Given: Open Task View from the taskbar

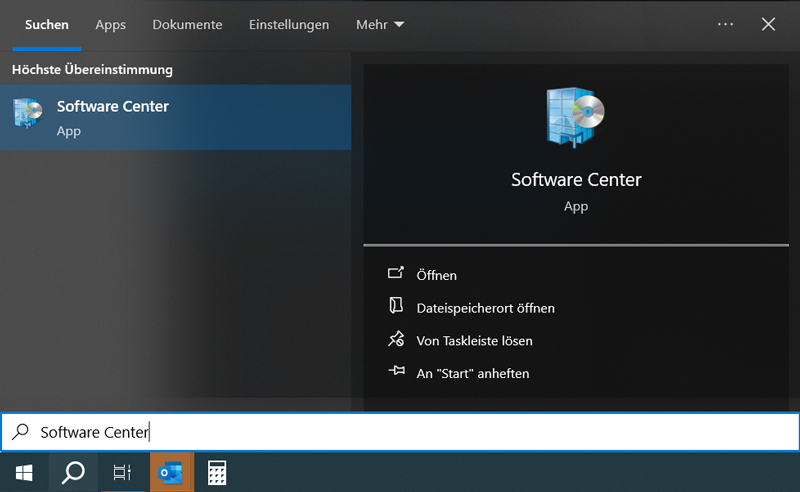Looking at the screenshot, I should (x=122, y=473).
